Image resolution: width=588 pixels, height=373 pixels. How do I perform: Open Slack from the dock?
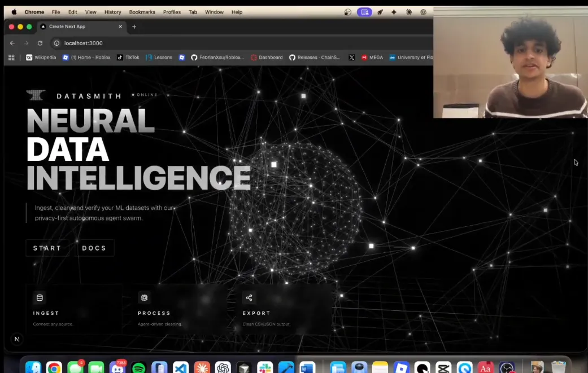tap(264, 367)
